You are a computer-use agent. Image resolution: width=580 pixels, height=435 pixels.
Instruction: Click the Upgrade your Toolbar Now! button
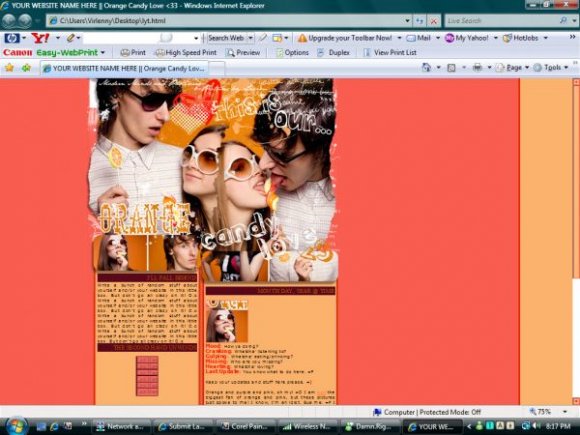(x=345, y=38)
